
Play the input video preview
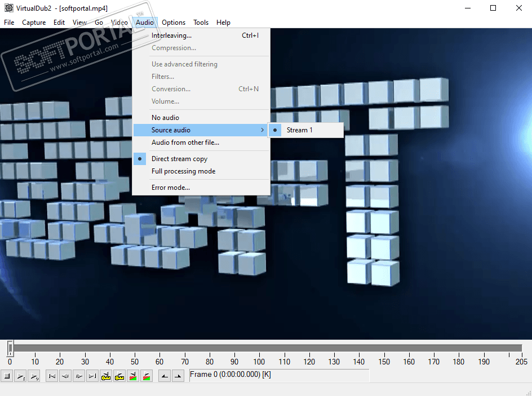[20, 376]
